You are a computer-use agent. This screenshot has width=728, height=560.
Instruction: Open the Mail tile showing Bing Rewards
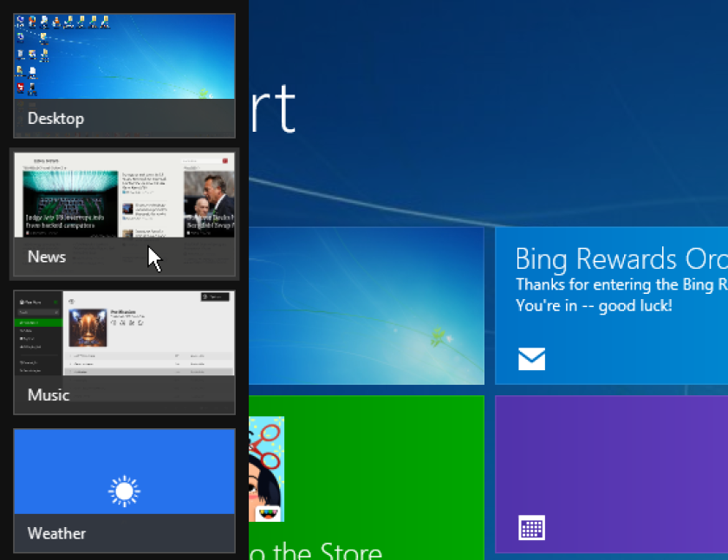[x=612, y=305]
